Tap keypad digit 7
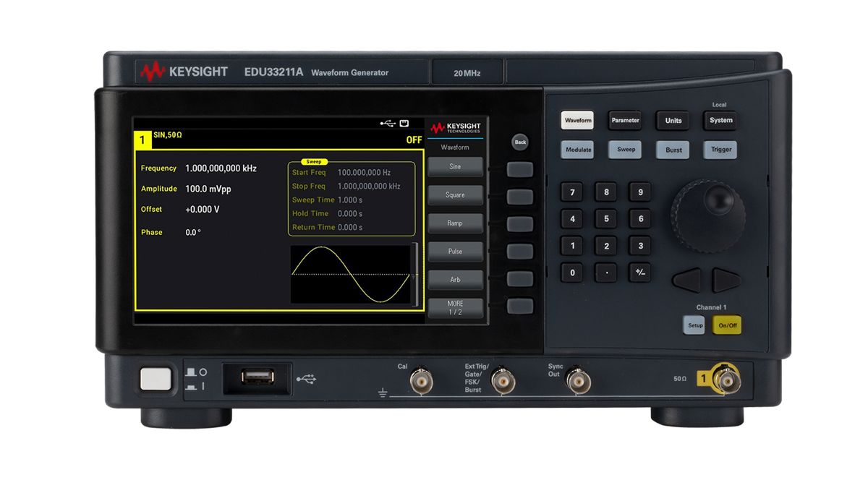This screenshot has height=488, width=868. tap(572, 192)
